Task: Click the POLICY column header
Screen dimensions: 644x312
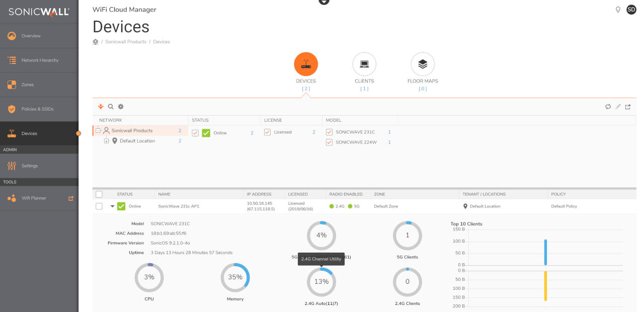Action: click(558, 194)
